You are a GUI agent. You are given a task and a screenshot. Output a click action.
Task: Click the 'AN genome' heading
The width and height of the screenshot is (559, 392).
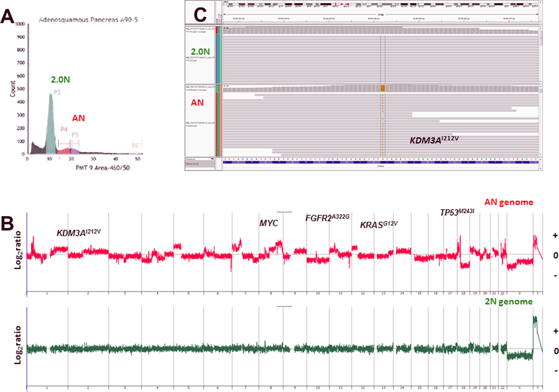tap(509, 202)
